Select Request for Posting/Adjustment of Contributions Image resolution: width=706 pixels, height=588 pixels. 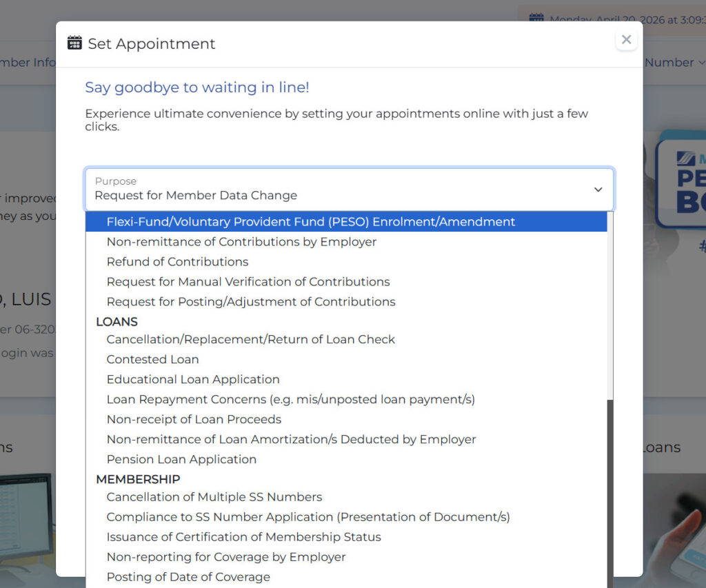click(x=346, y=302)
